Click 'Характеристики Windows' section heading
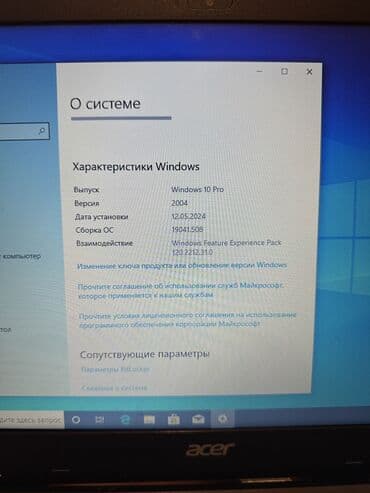This screenshot has width=370, height=493. 136,166
